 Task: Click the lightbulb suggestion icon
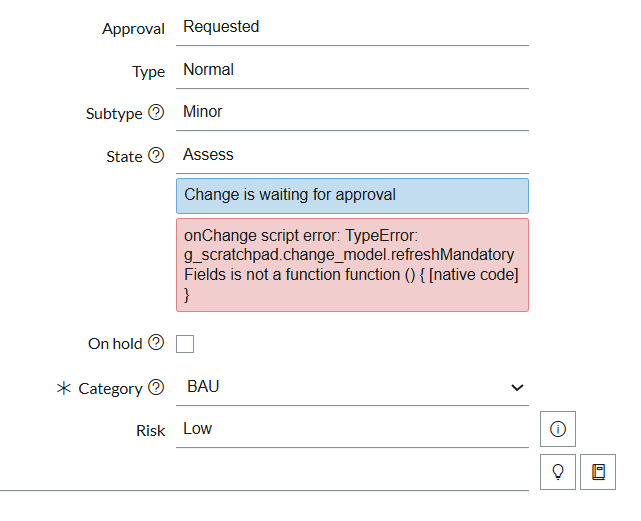tap(558, 472)
